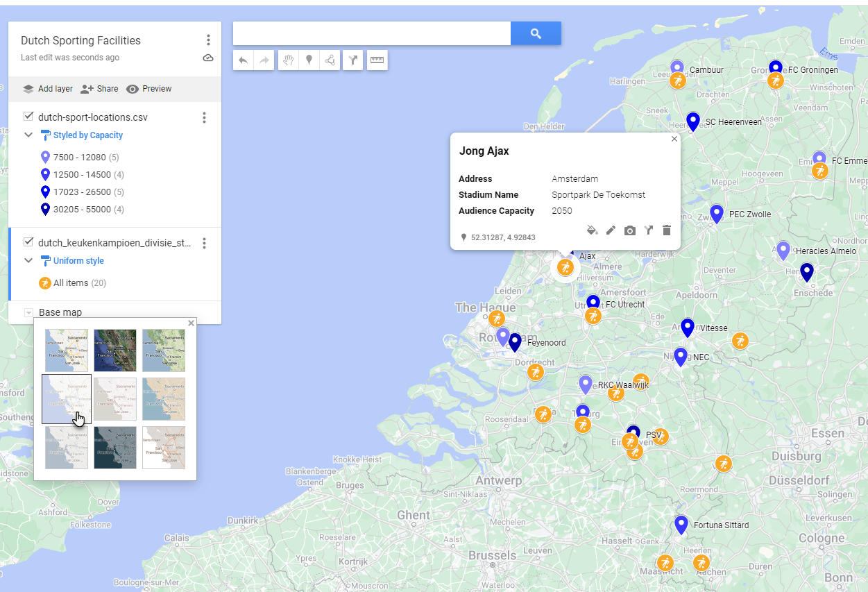Select the Add marker tool

click(309, 60)
